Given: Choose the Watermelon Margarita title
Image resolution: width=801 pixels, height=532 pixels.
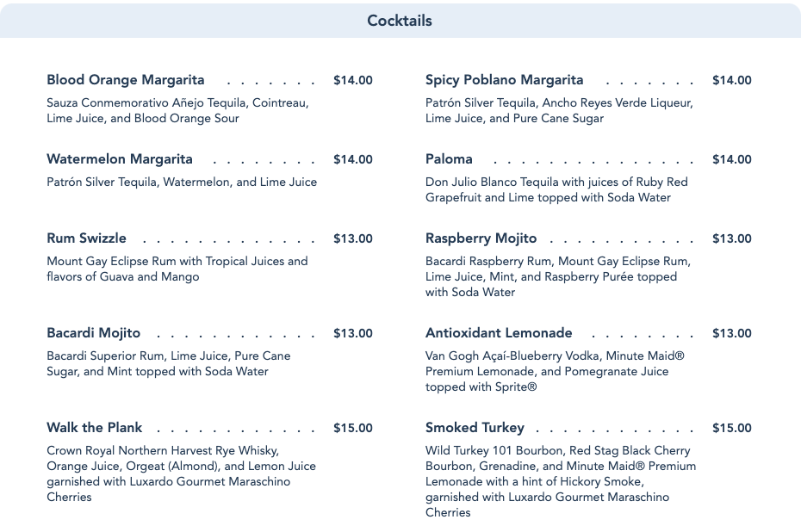Looking at the screenshot, I should [120, 159].
